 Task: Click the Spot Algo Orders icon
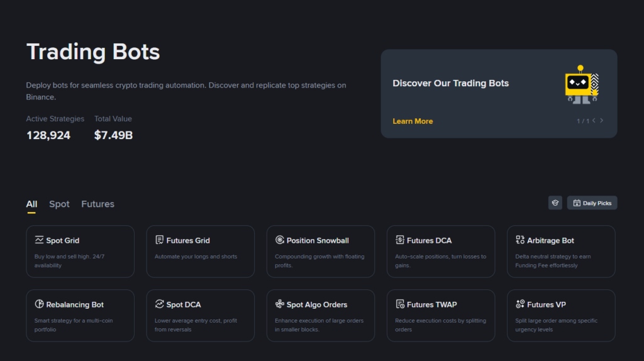(x=280, y=304)
